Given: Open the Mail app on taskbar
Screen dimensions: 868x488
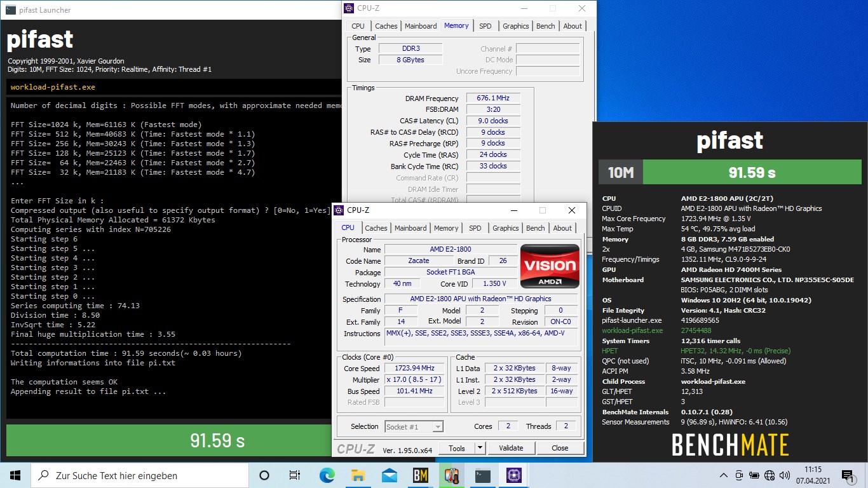Looking at the screenshot, I should tap(389, 475).
